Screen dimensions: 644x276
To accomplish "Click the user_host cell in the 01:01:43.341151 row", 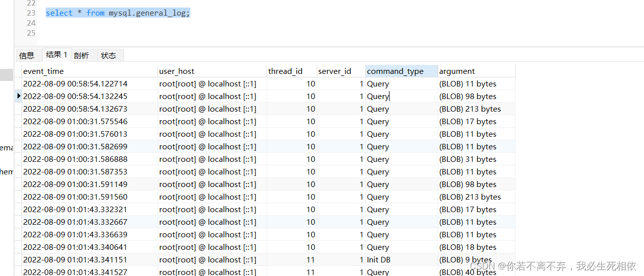I will pos(212,259).
